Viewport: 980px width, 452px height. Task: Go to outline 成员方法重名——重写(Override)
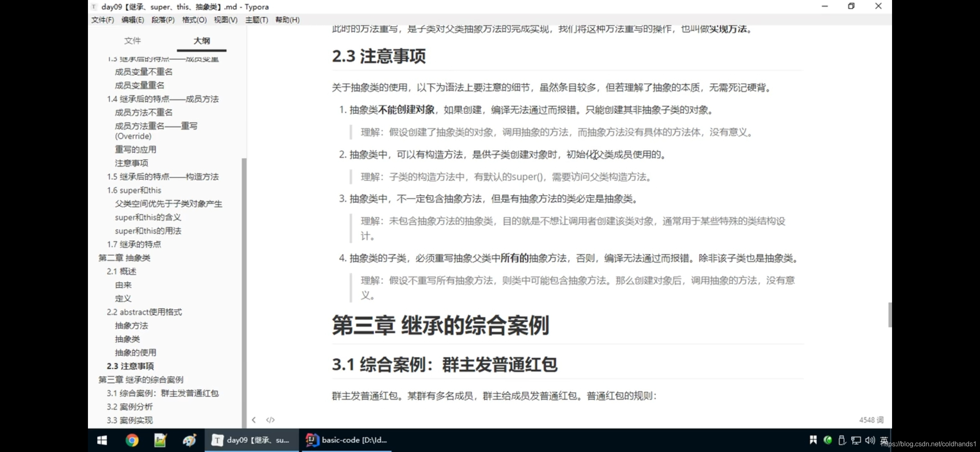156,131
